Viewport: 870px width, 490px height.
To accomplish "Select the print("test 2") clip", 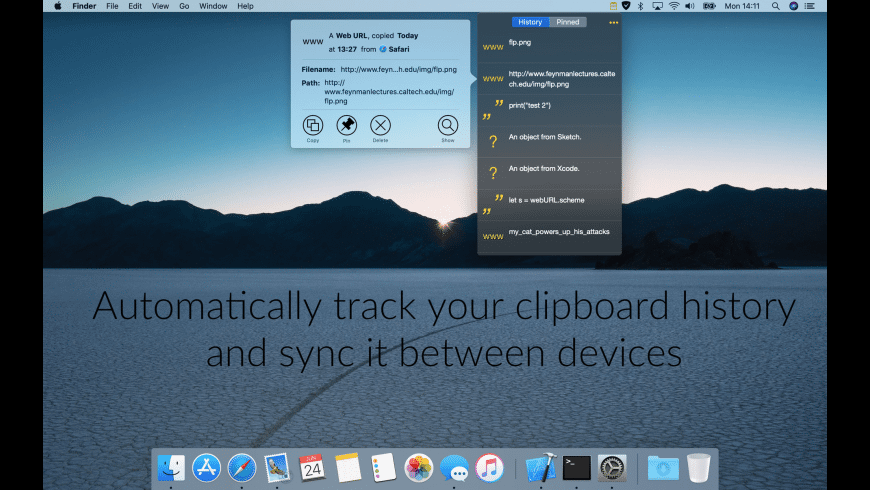I will (x=549, y=110).
